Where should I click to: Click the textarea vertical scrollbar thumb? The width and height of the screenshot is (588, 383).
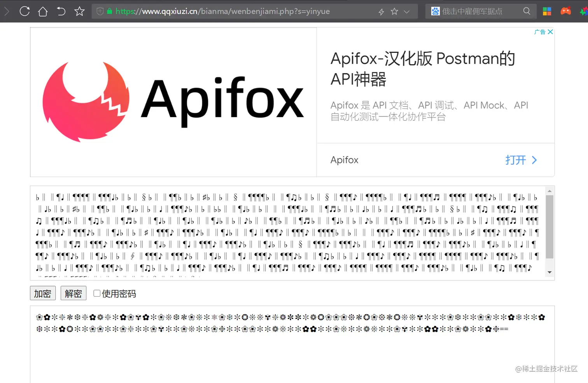click(x=549, y=227)
